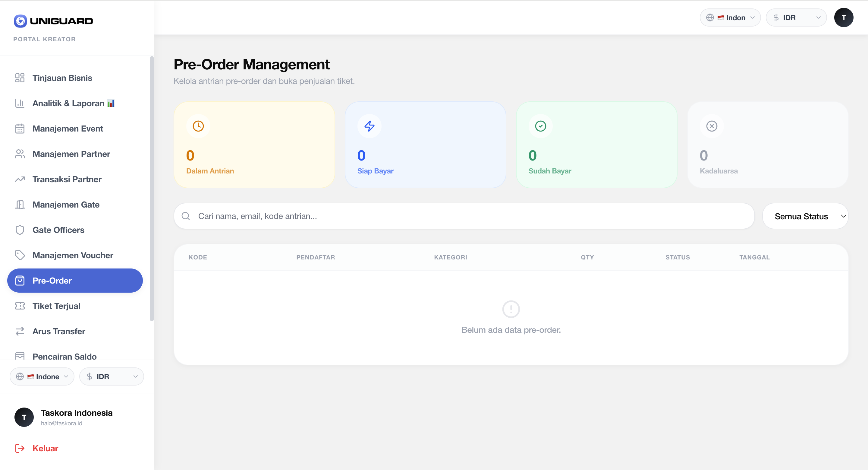Open the Tinjauan Bisnis dashboard icon
Image resolution: width=868 pixels, height=470 pixels.
[20, 78]
